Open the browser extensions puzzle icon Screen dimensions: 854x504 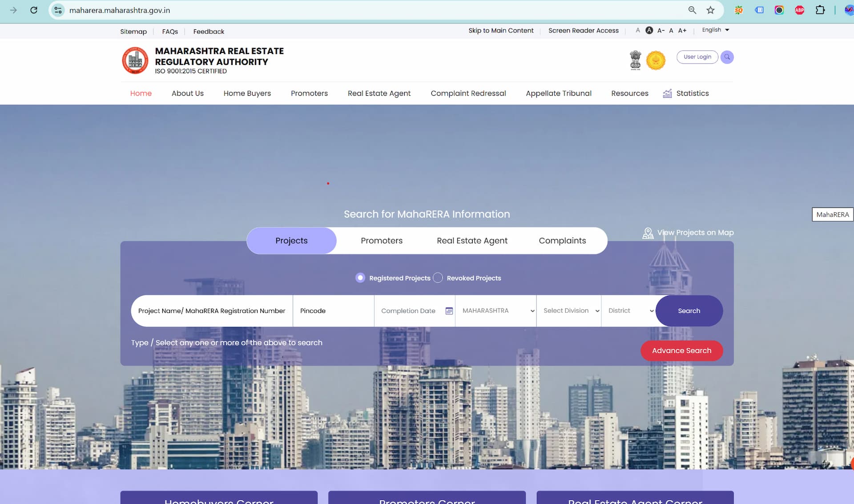point(820,10)
